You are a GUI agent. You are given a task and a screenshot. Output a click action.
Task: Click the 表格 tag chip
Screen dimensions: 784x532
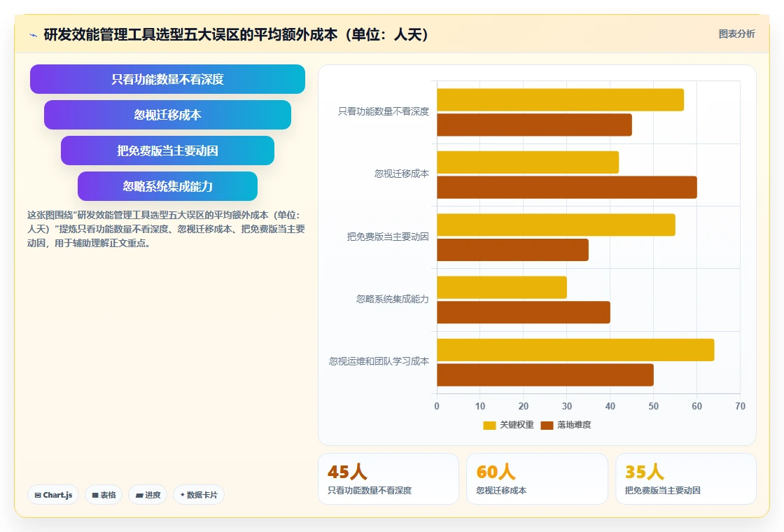[104, 495]
